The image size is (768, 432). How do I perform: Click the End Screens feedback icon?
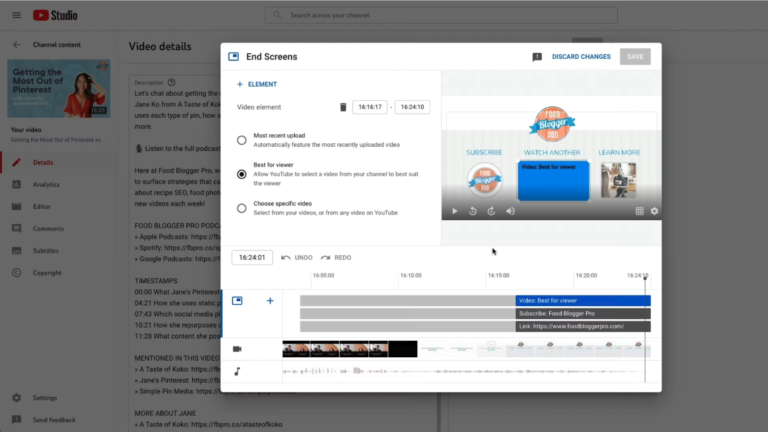(537, 57)
